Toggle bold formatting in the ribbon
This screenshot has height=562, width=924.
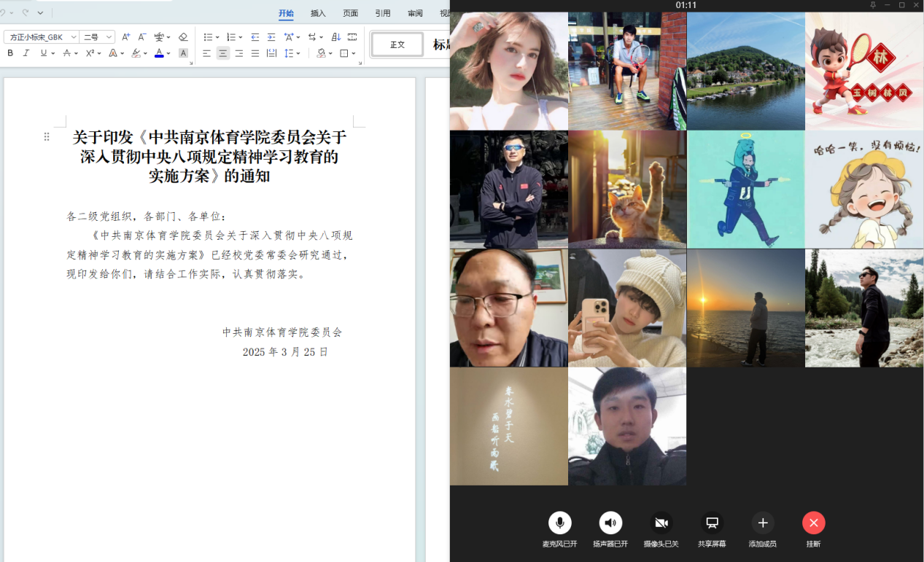(x=10, y=53)
